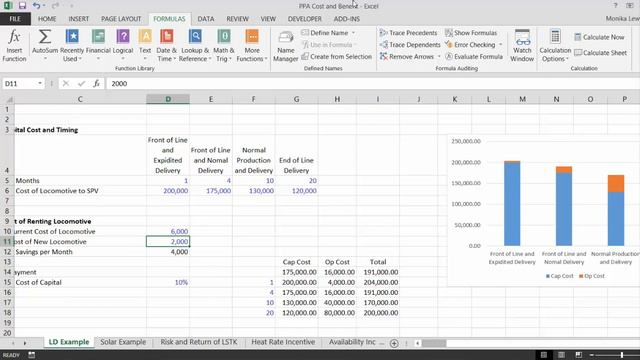The image size is (640, 360).
Task: Expand Define Name dropdown arrow
Action: click(353, 33)
